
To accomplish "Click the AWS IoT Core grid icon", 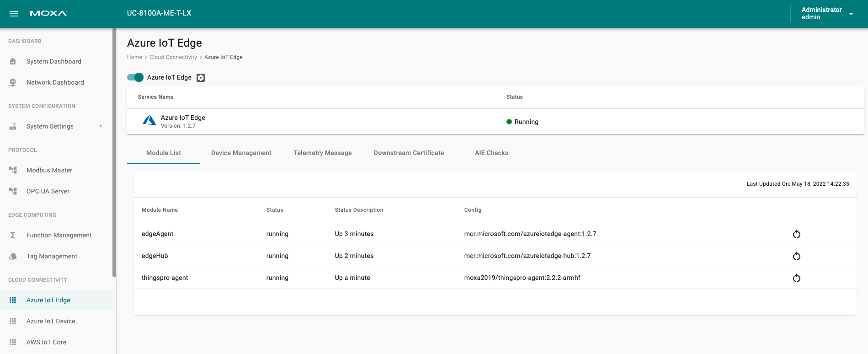I will [13, 342].
